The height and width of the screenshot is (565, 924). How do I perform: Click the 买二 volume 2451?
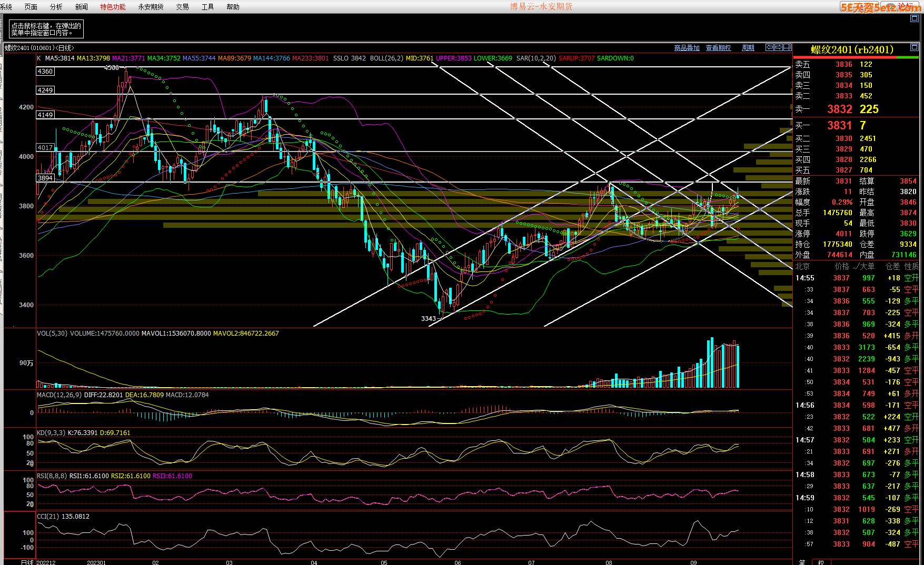click(868, 139)
